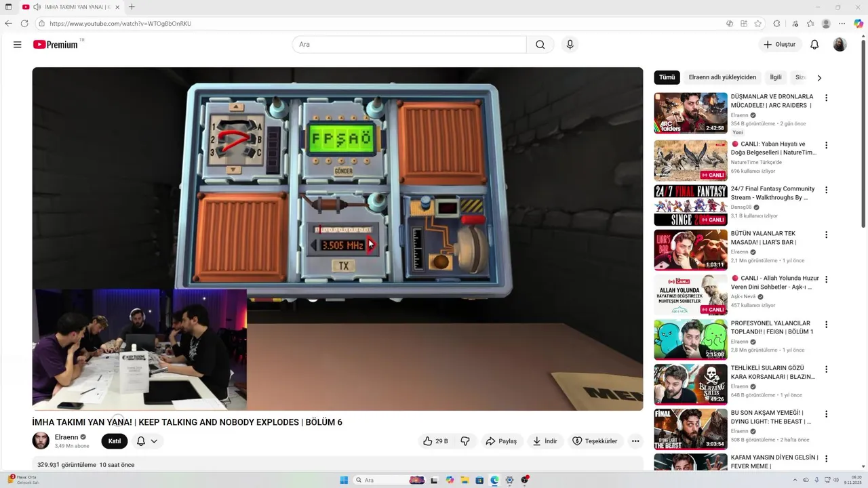Open Liar's Bar video thumbnail

[x=690, y=249]
